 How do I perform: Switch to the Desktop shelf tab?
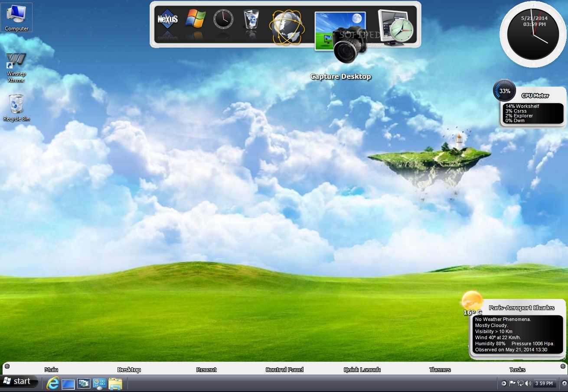point(129,369)
